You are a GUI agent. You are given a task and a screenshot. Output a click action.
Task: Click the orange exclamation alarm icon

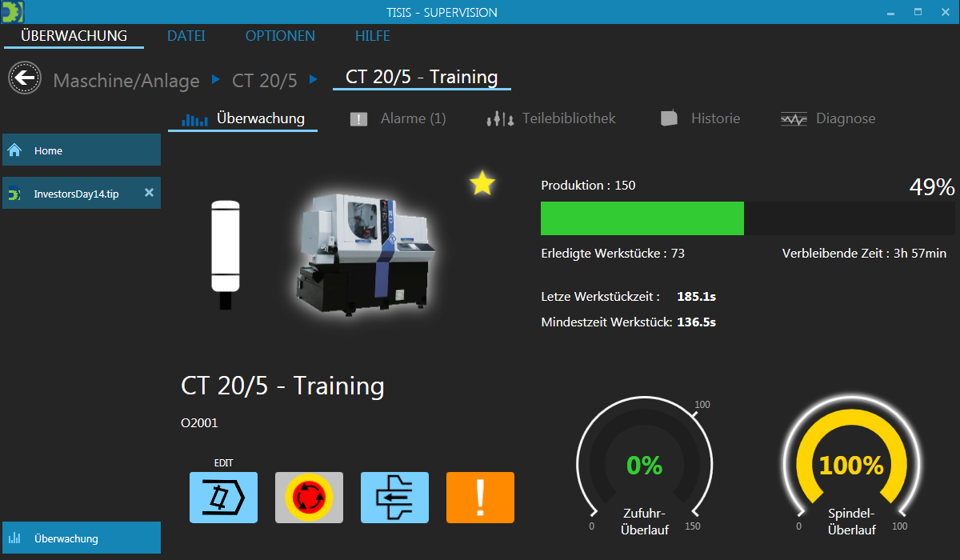[x=480, y=498]
